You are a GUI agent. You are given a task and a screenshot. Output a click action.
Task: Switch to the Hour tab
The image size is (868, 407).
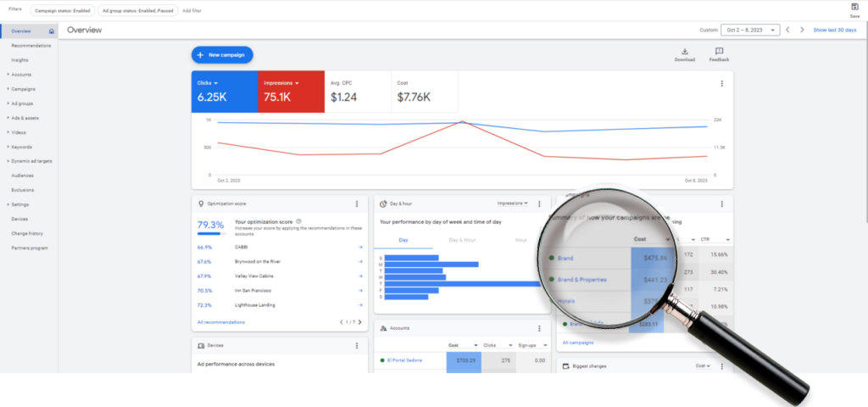521,240
